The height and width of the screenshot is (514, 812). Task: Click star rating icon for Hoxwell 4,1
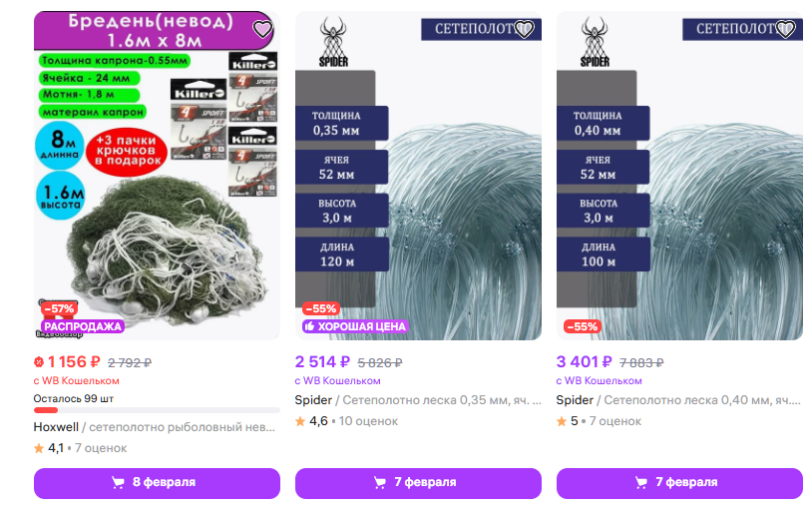(x=39, y=448)
